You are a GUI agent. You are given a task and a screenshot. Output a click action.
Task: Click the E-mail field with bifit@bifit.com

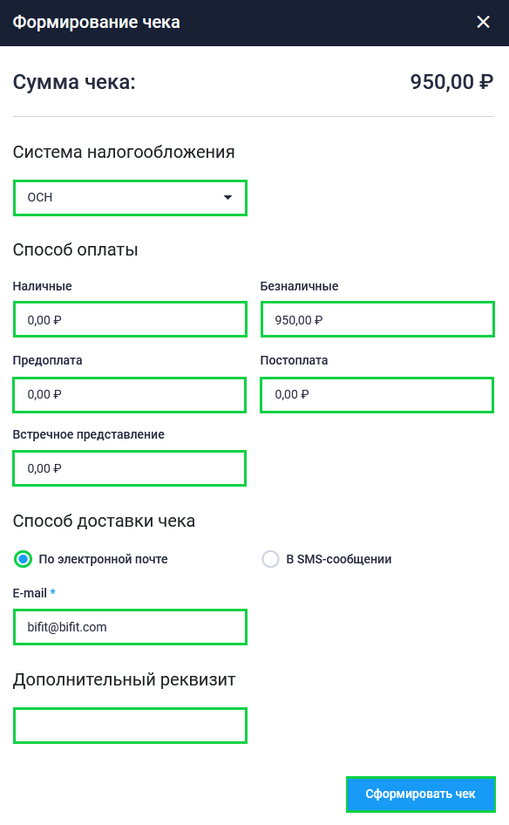130,627
